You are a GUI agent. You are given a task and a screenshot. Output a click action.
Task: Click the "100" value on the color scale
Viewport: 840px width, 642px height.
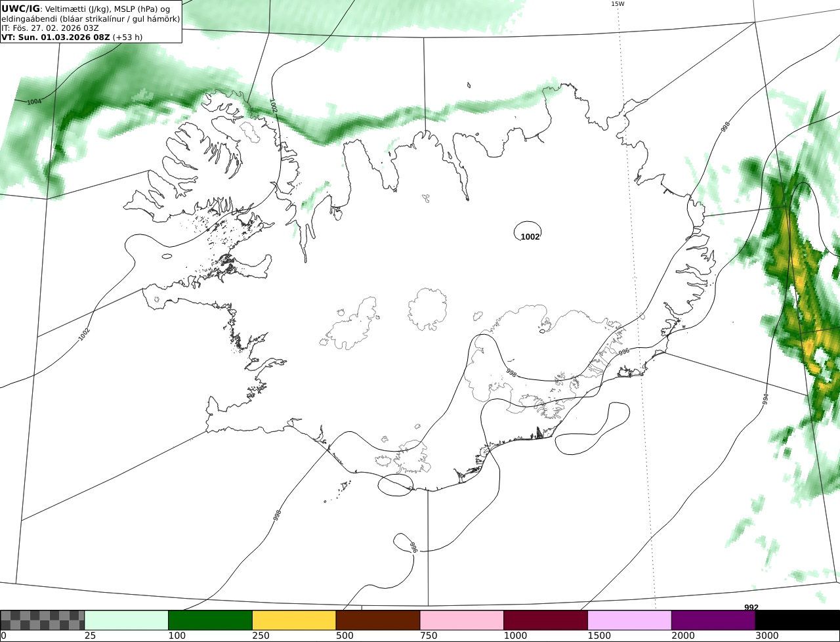177,636
